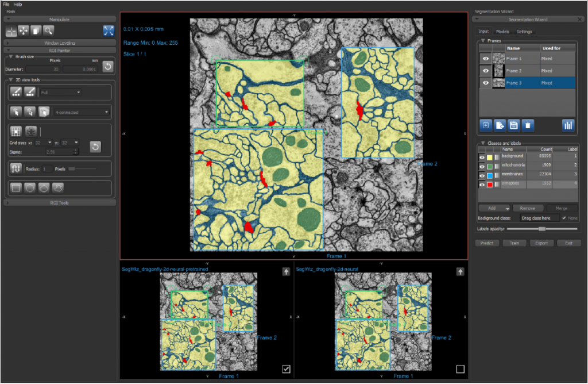Screen dimensions: 588x384
Task: Click the add new frame icon
Action: [x=486, y=125]
